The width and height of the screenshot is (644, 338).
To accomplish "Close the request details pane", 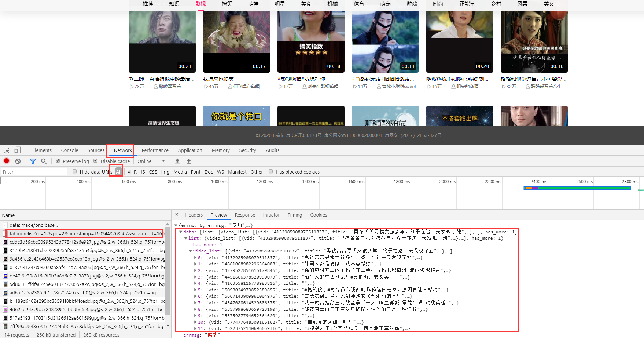I will coord(177,215).
